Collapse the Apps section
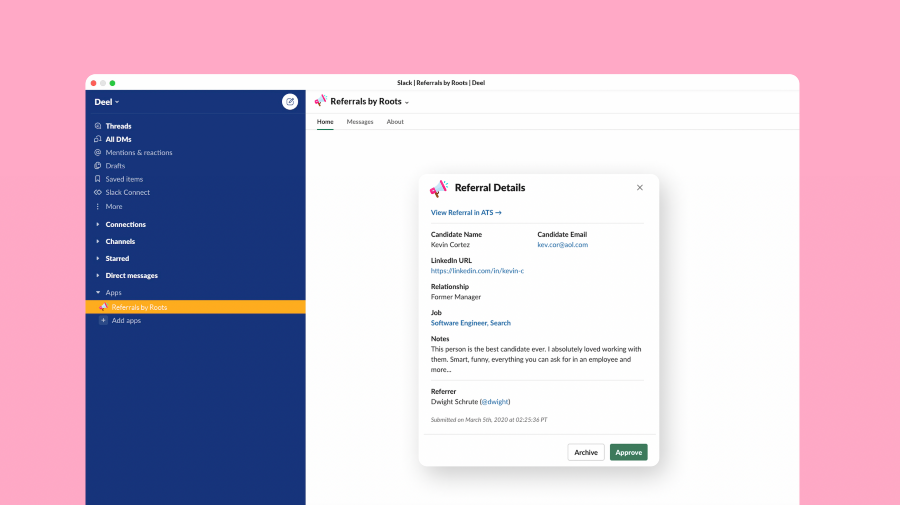This screenshot has height=505, width=900. tap(98, 292)
